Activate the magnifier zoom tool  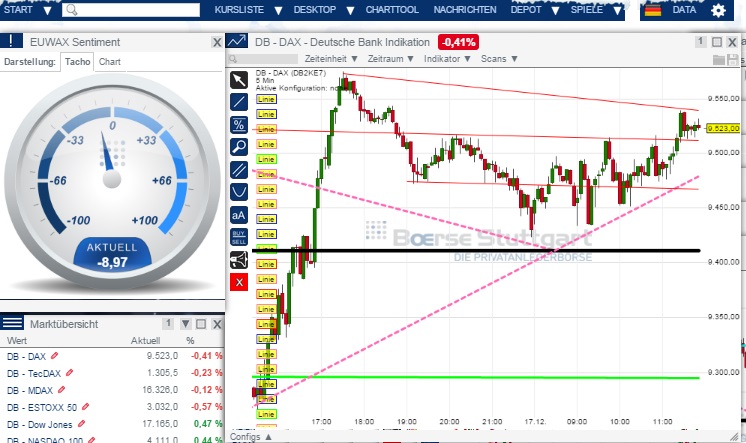(x=239, y=147)
